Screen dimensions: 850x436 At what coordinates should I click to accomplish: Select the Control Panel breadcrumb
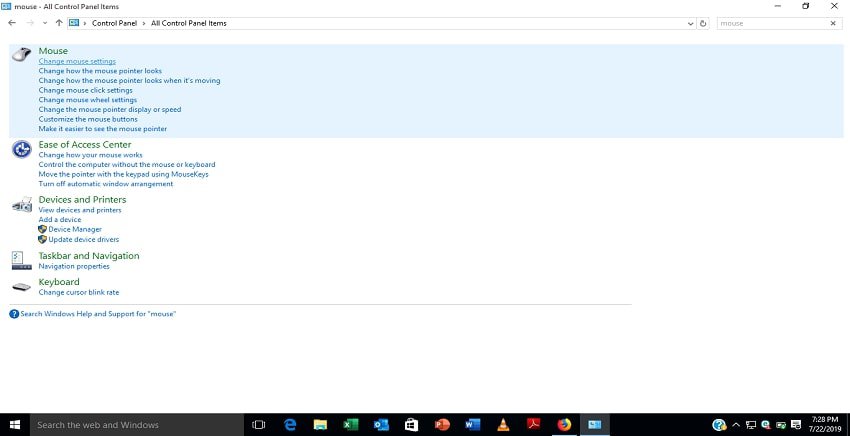tap(114, 23)
